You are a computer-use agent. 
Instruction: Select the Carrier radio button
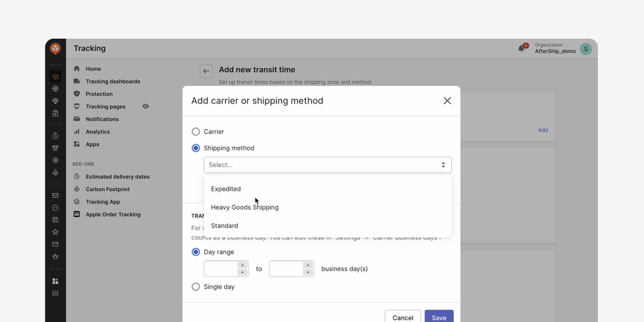(x=196, y=132)
